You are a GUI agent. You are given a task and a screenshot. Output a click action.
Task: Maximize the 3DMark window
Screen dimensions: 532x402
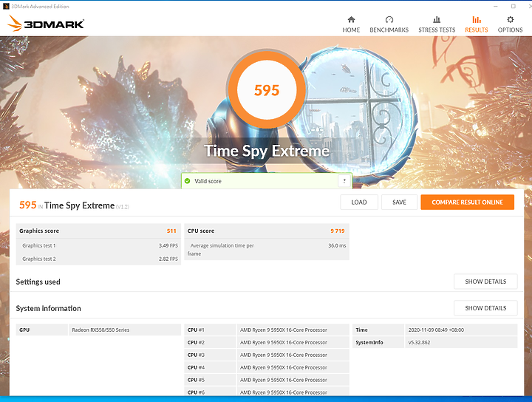514,6
